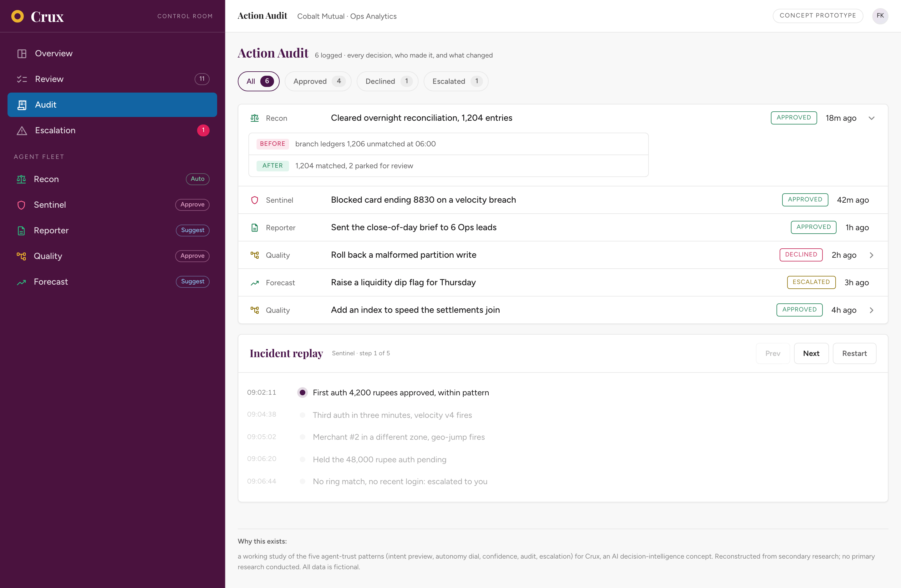Viewport: 901px width, 588px height.
Task: Click the ESCALATED status badge
Action: click(x=811, y=282)
